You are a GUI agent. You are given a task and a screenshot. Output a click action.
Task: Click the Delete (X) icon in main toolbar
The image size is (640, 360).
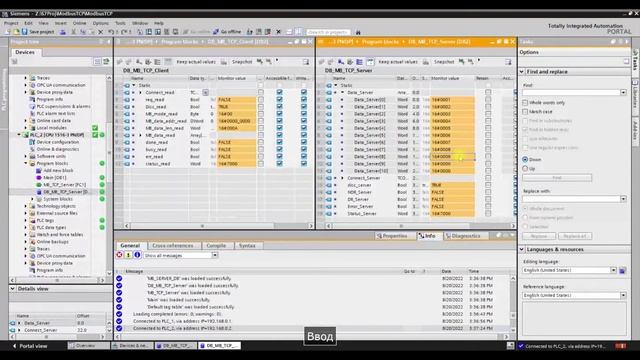(x=100, y=31)
